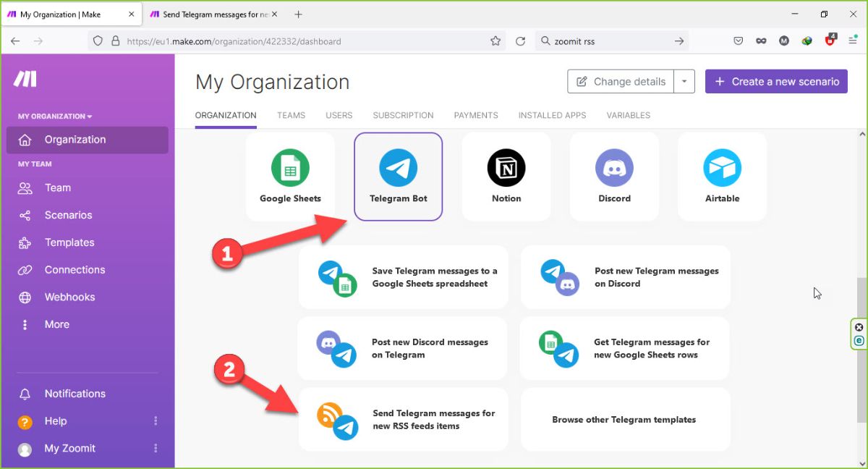Select the Google Sheets app card
This screenshot has width=868, height=469.
coord(290,177)
